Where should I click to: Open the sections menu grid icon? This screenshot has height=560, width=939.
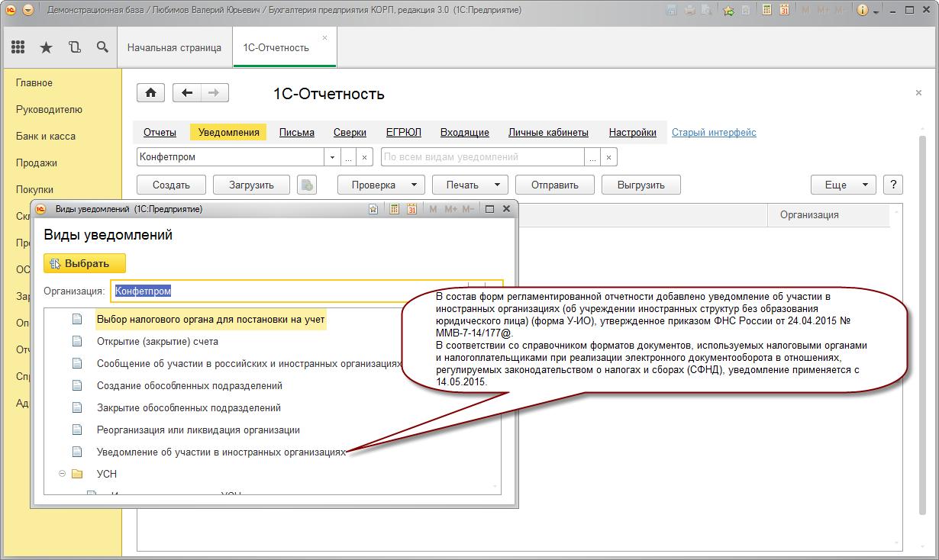pyautogui.click(x=18, y=47)
